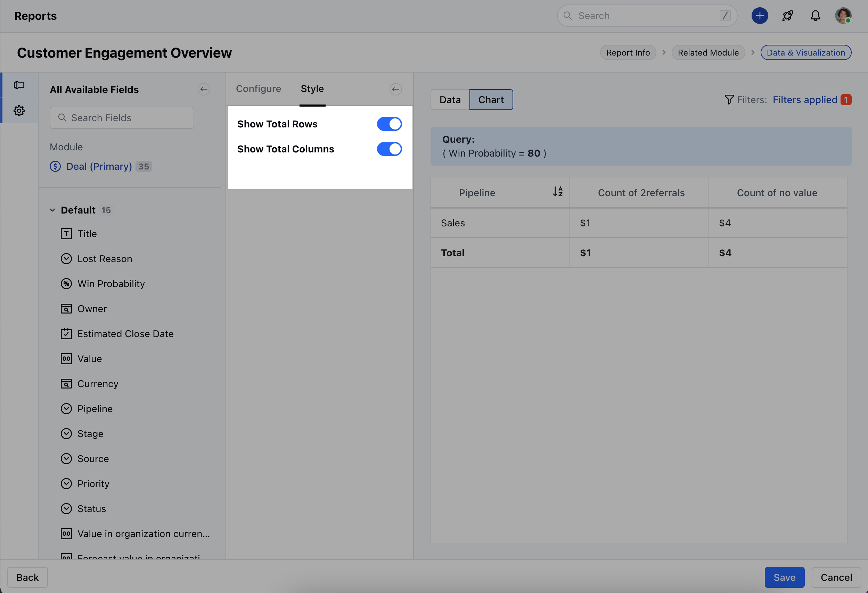Select the fields panel icon in left sidebar

(19, 85)
